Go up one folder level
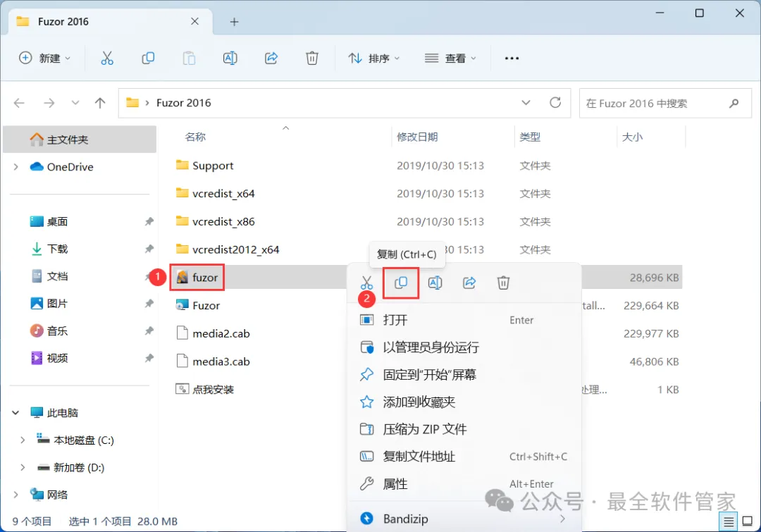 click(100, 103)
